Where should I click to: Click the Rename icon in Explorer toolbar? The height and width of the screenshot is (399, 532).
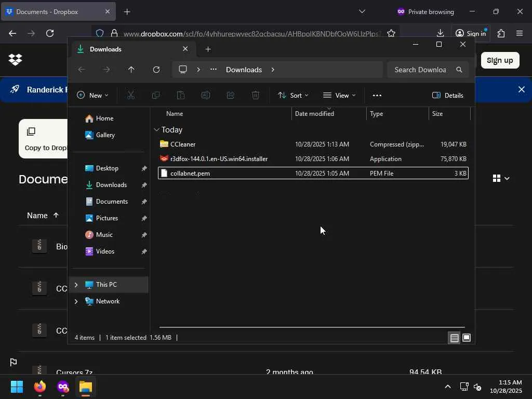click(x=206, y=96)
